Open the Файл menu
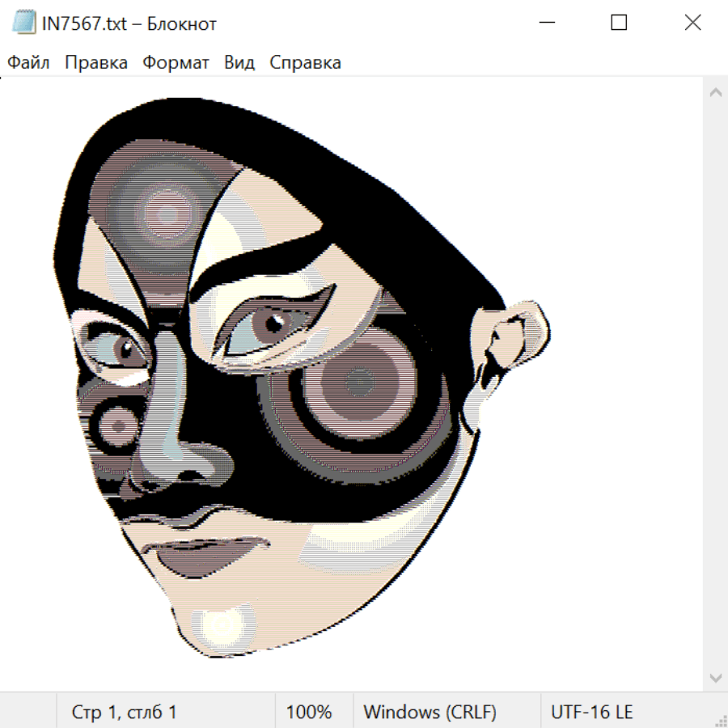This screenshot has height=728, width=728. tap(28, 63)
